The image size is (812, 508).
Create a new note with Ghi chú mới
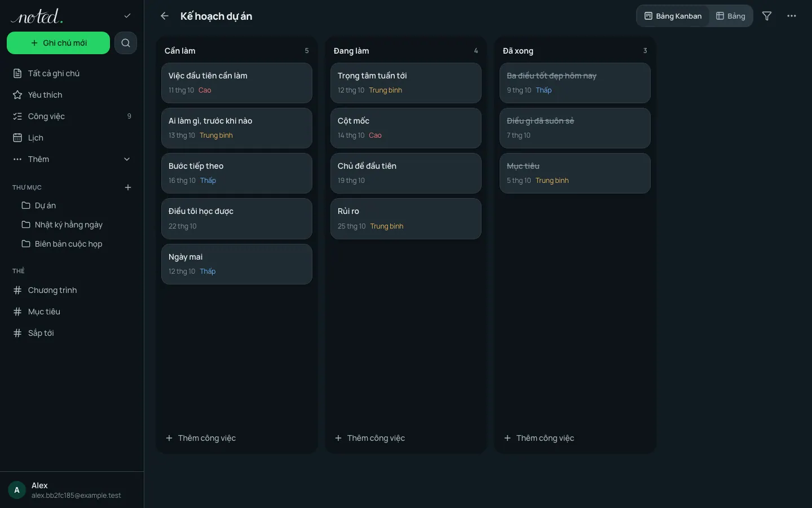pos(58,43)
